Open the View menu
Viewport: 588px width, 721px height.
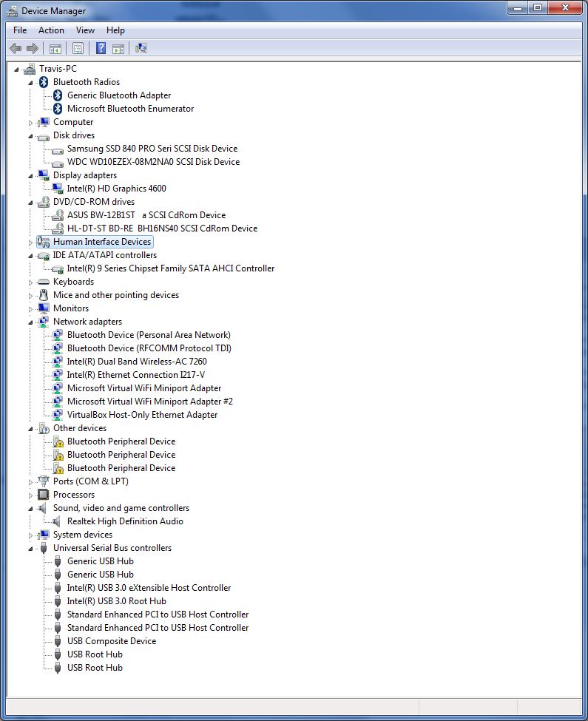click(x=85, y=30)
